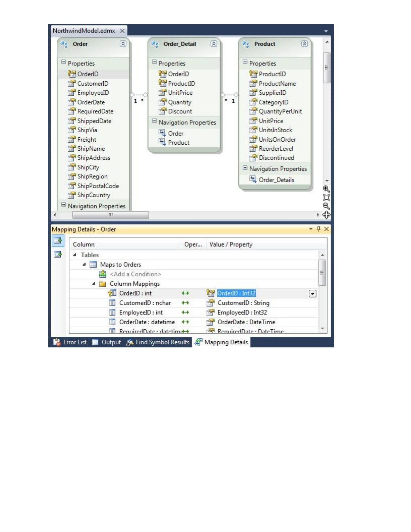Click the mapping details vertical scrollbar thumb
This screenshot has width=411, height=532.
pos(322,273)
